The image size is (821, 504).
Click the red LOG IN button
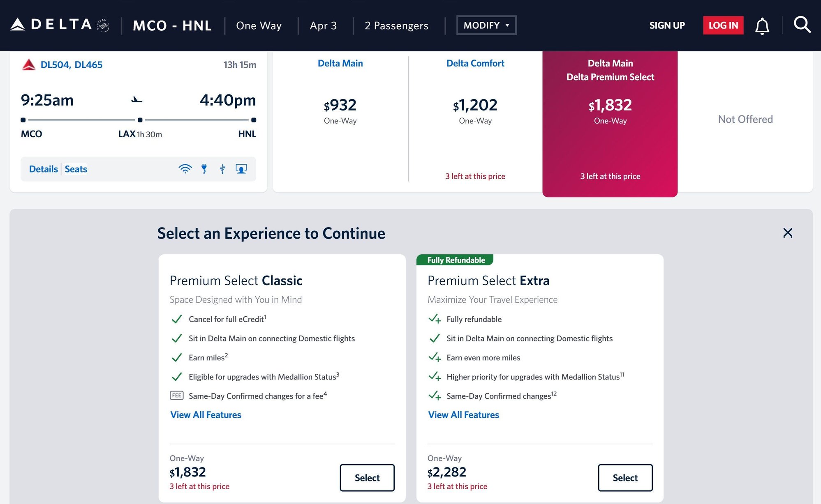click(723, 25)
